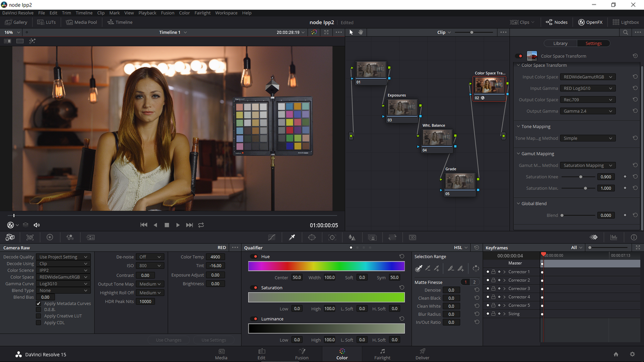
Task: Click the Power Window palette icon
Action: pyautogui.click(x=312, y=237)
